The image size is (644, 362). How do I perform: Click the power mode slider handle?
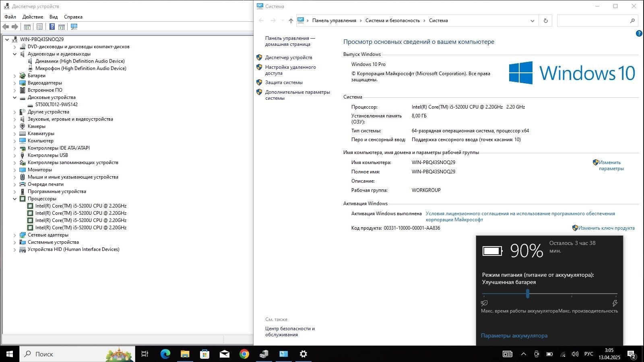pyautogui.click(x=527, y=294)
